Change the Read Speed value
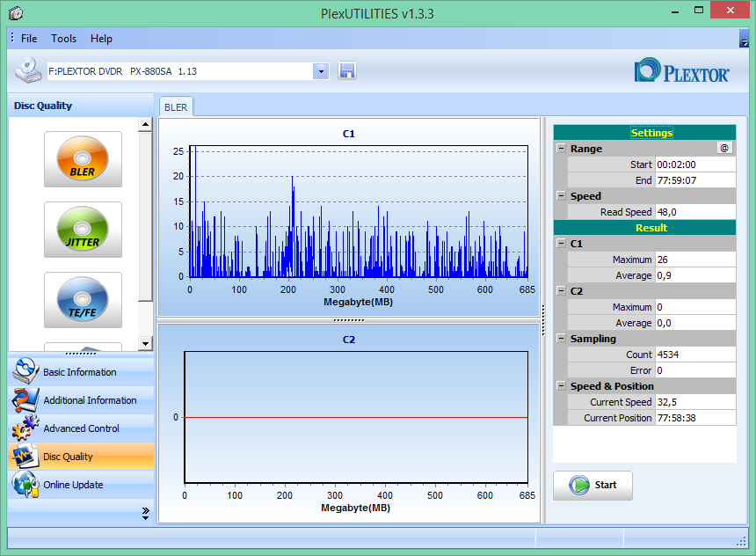Screen dimensions: 756x556 695,212
